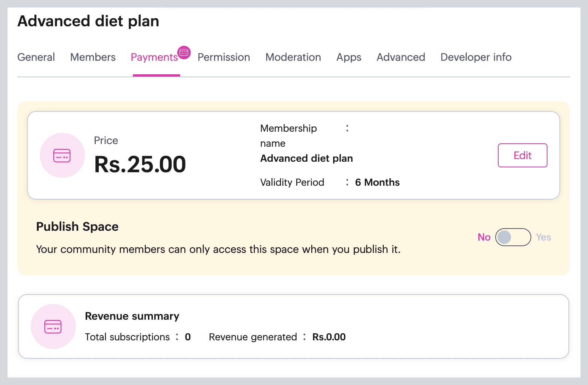Switch to the Members tab

click(93, 57)
